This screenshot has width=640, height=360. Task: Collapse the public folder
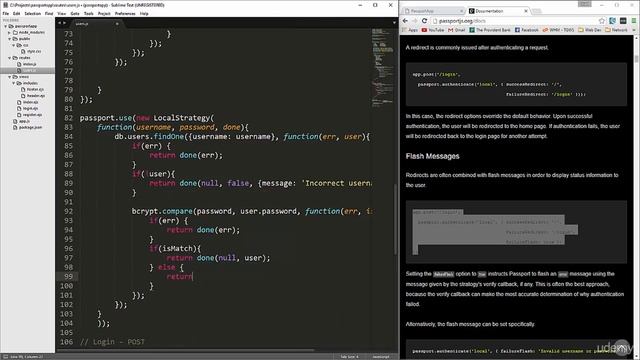click(x=10, y=39)
